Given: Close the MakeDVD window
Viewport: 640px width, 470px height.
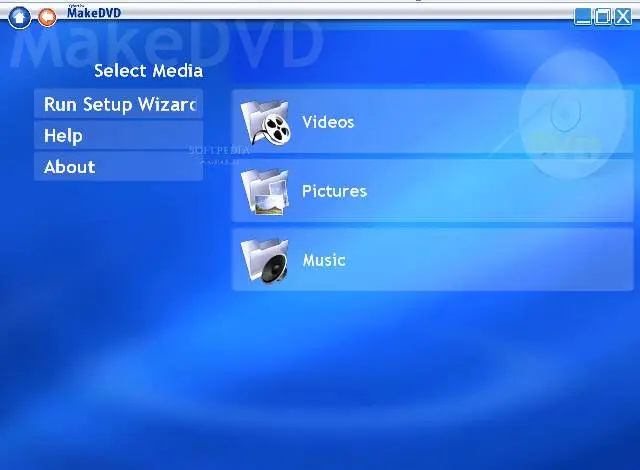Looking at the screenshot, I should (x=623, y=17).
